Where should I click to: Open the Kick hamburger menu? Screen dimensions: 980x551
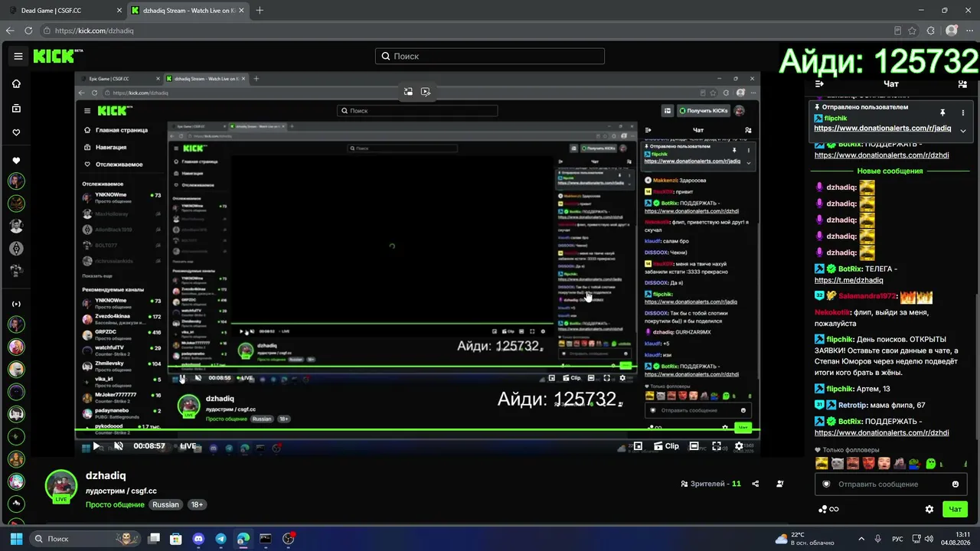click(x=18, y=56)
